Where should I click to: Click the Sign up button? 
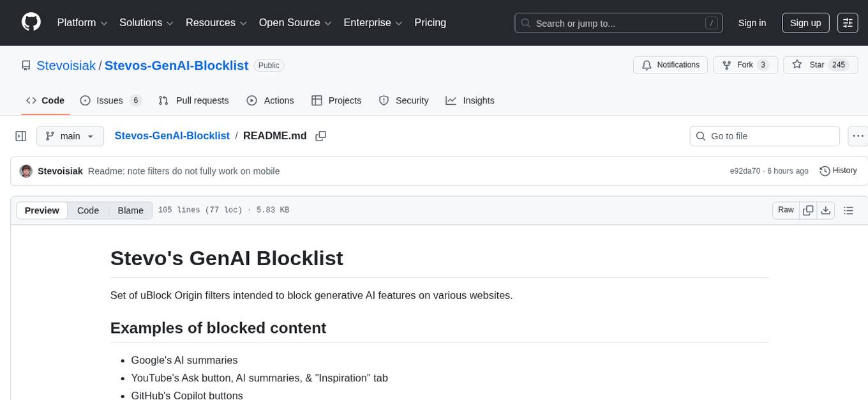[805, 22]
